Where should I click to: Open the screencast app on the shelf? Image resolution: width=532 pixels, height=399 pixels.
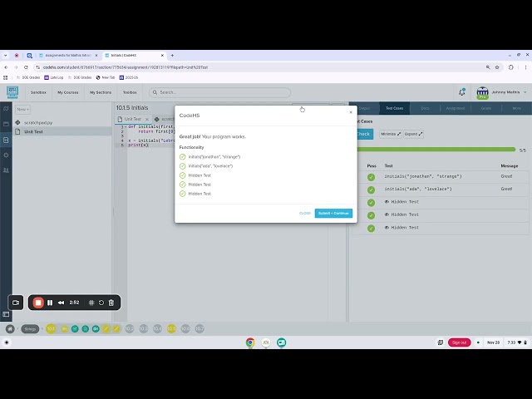tap(281, 342)
